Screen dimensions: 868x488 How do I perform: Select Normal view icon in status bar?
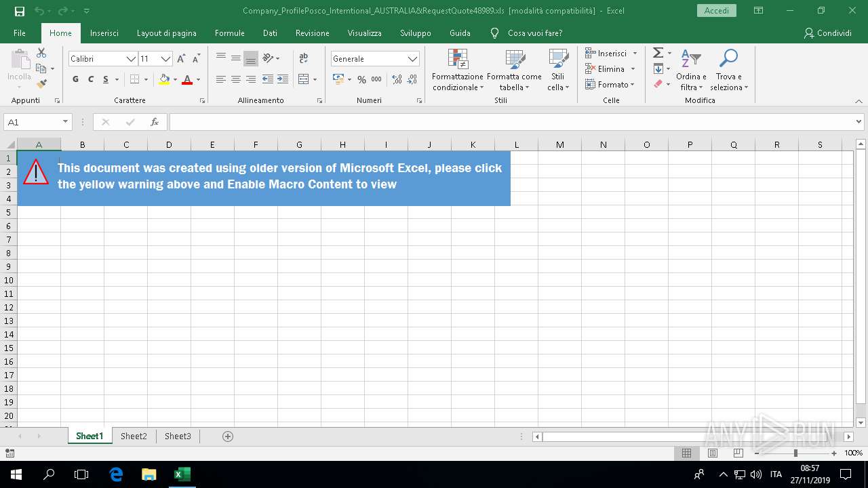pos(687,453)
